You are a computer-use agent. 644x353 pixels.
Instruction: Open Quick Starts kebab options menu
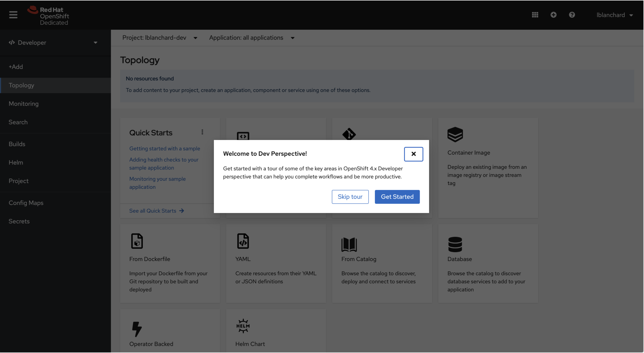click(202, 132)
